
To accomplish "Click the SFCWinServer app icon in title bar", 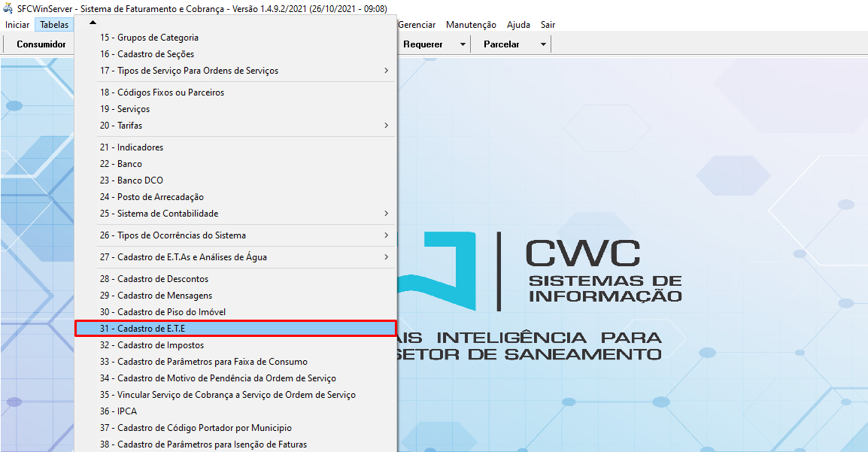I will [x=8, y=9].
